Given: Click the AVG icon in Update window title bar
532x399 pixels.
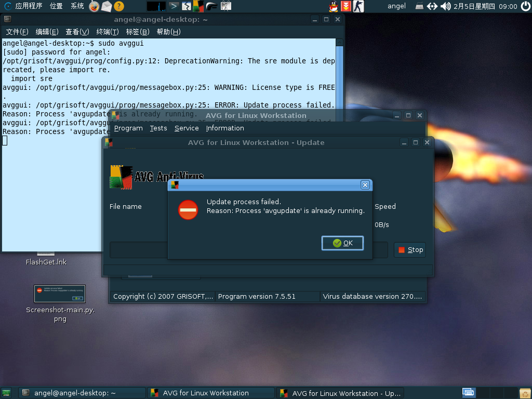Looking at the screenshot, I should pyautogui.click(x=109, y=142).
